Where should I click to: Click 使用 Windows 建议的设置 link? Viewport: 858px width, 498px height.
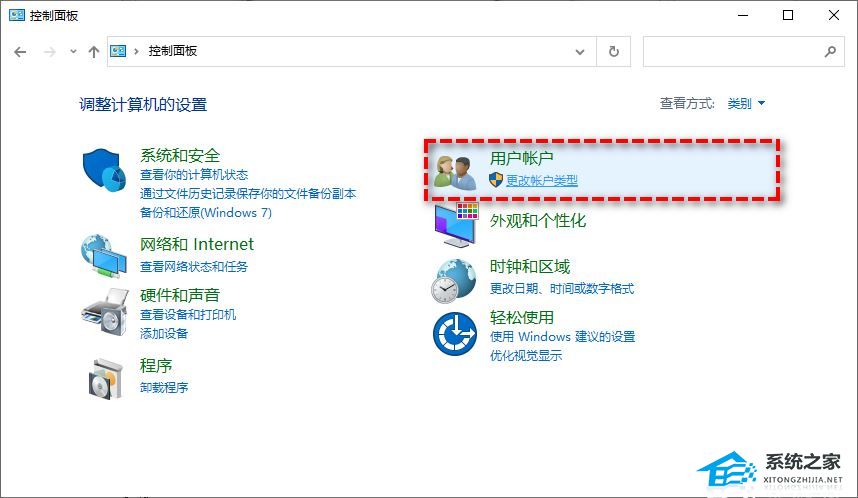point(563,337)
